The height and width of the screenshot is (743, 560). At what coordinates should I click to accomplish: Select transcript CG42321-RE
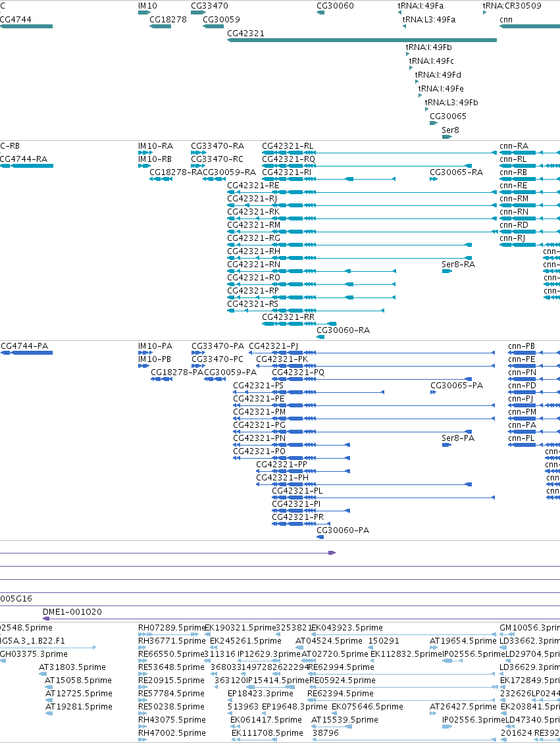pyautogui.click(x=253, y=186)
